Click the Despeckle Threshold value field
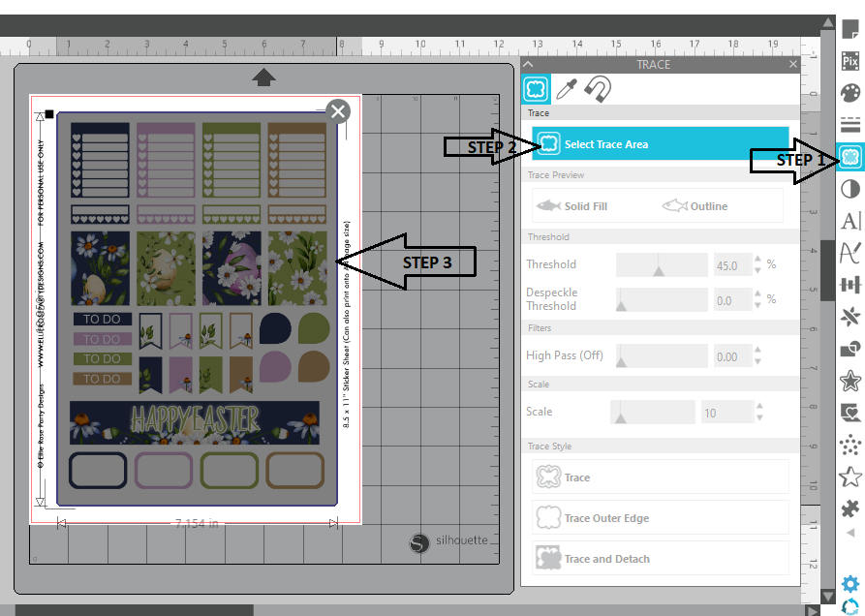Image resolution: width=865 pixels, height=616 pixels. pos(732,300)
